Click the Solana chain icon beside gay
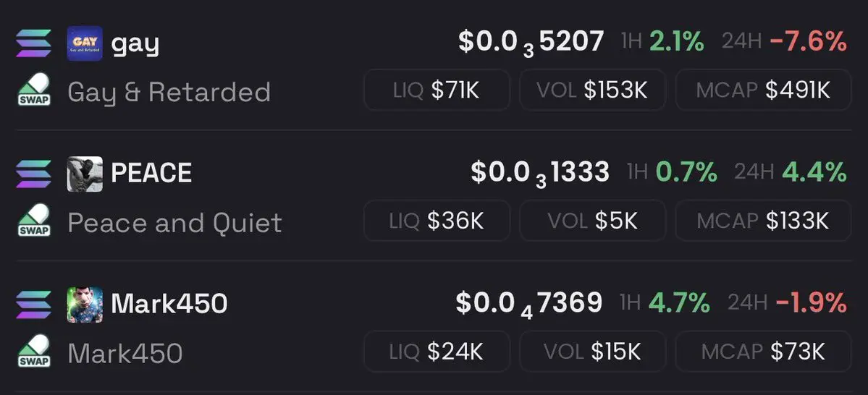Viewport: 868px width, 395px height. coord(33,43)
